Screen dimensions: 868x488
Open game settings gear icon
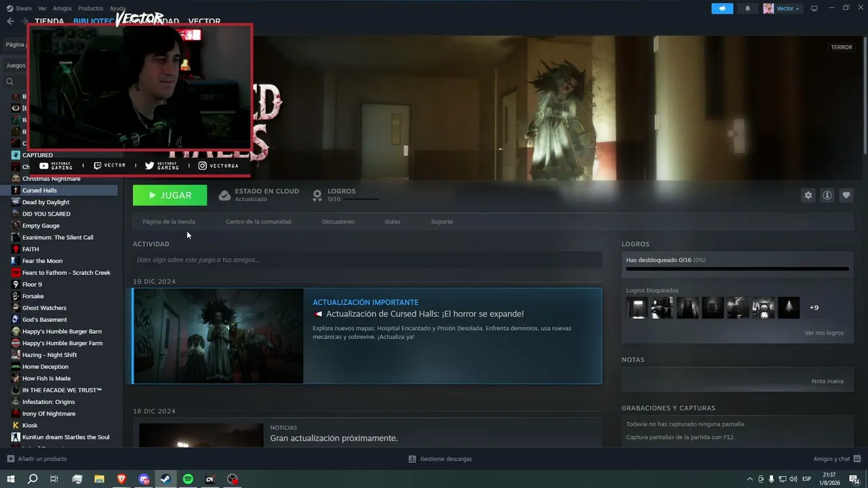(x=808, y=195)
